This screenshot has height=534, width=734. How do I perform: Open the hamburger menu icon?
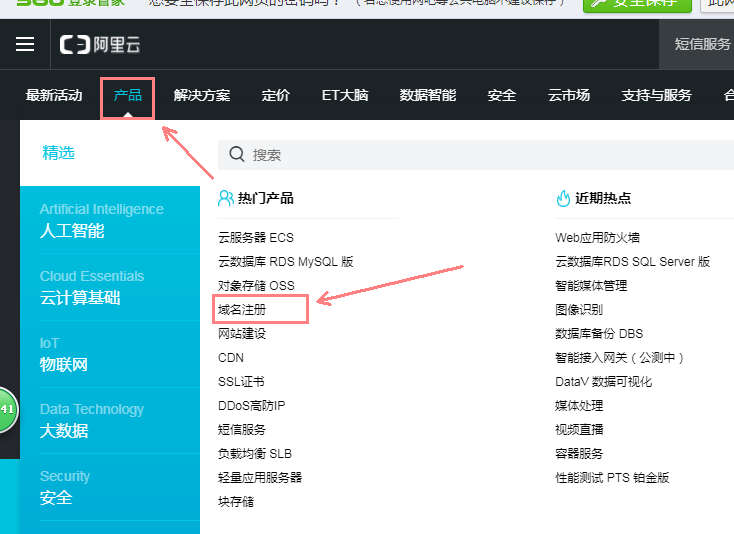point(25,44)
